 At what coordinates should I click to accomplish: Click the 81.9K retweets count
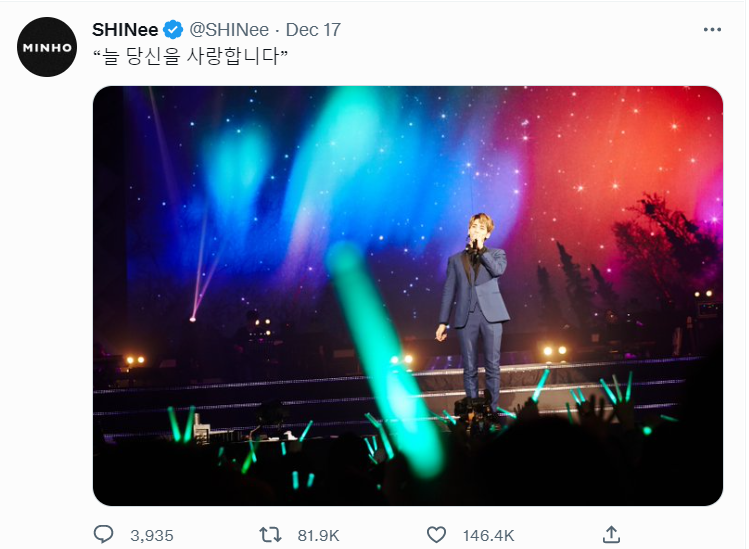tap(320, 535)
